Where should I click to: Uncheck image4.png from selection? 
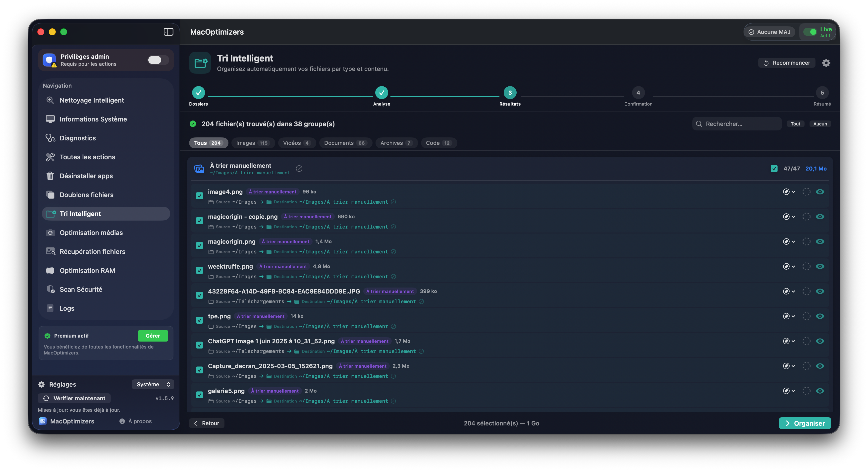199,196
